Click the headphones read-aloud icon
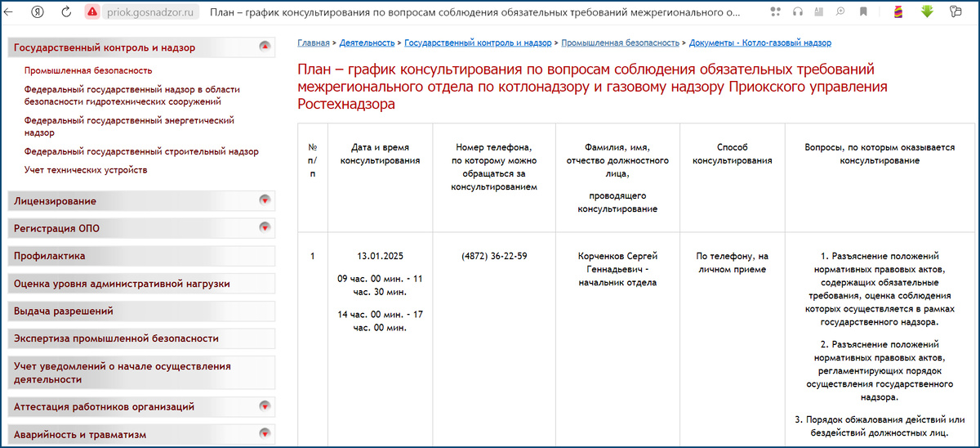This screenshot has width=980, height=448. 798,12
